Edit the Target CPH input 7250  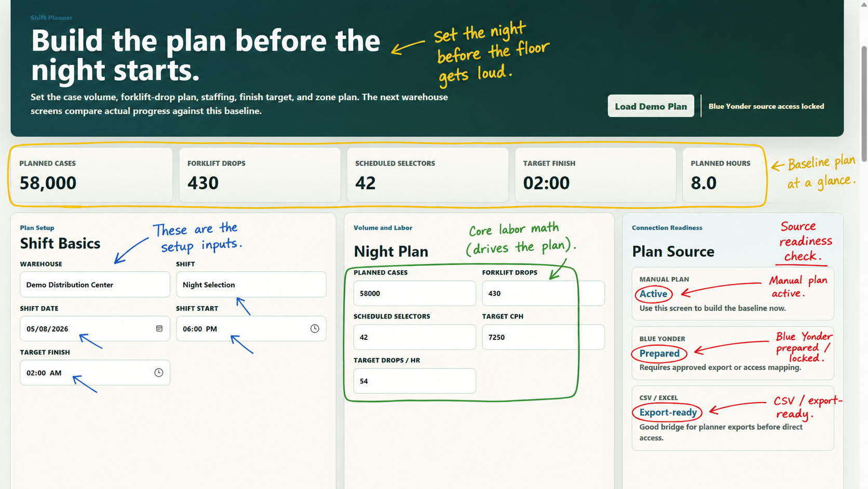[x=544, y=337]
